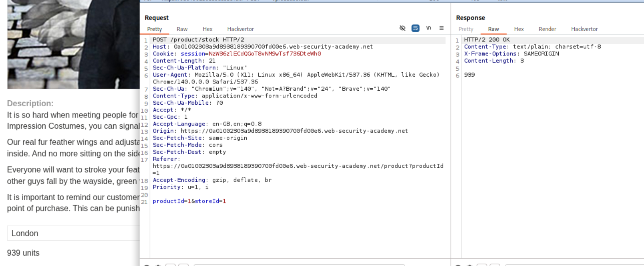The width and height of the screenshot is (644, 266).
Task: Toggle the \n non-printable characters icon
Action: tap(429, 28)
